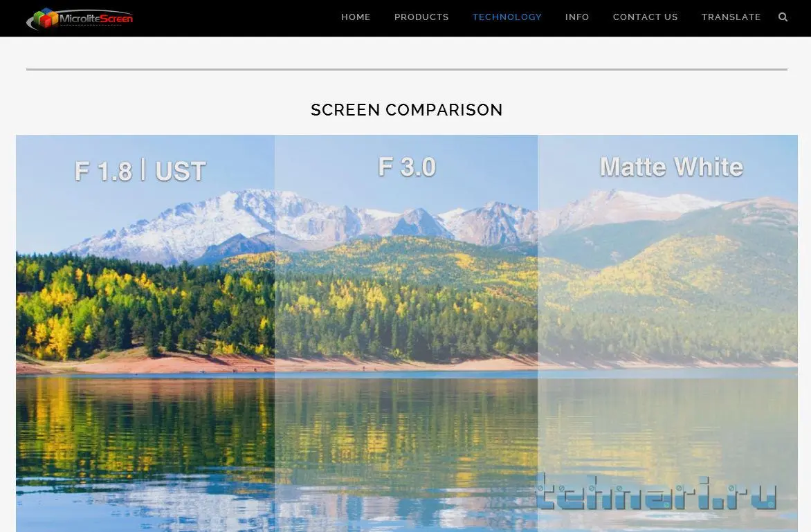Expand the INFO menu
Screen dimensions: 811x532
pyautogui.click(x=577, y=17)
